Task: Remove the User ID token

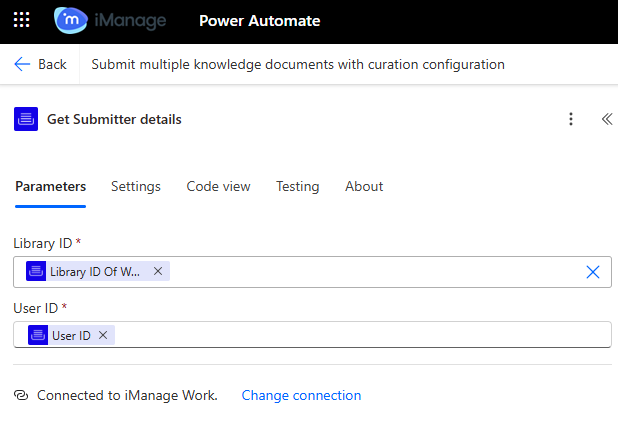Action: click(103, 335)
